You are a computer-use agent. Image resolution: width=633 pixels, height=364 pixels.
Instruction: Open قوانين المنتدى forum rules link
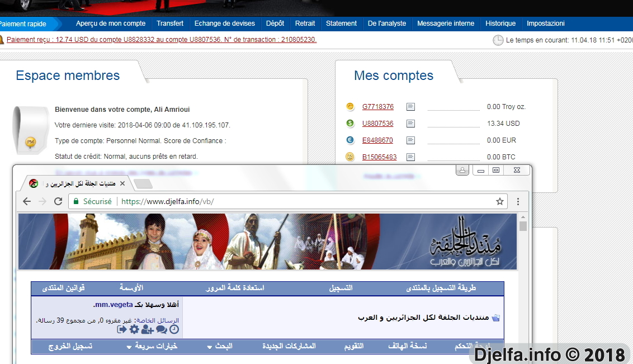tap(63, 288)
